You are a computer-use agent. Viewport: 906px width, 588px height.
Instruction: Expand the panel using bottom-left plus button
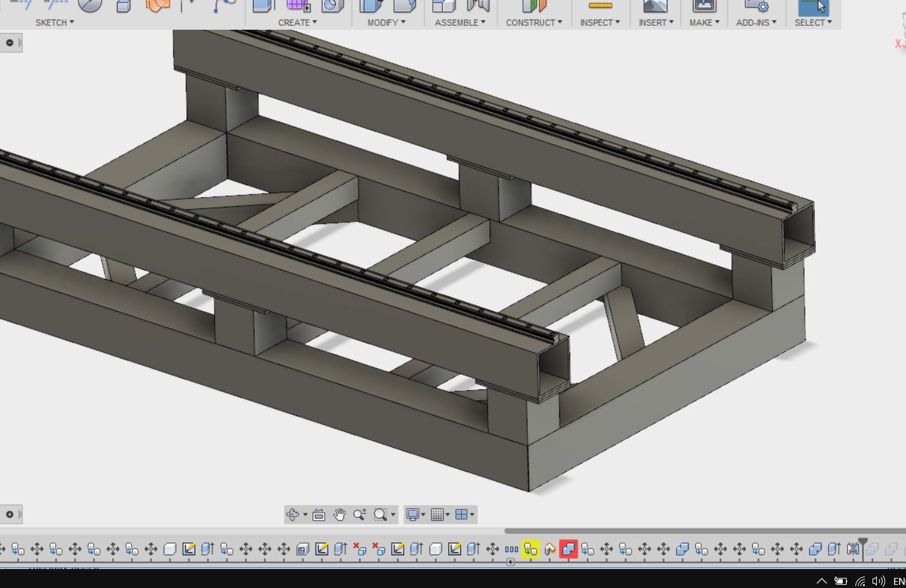(9, 514)
